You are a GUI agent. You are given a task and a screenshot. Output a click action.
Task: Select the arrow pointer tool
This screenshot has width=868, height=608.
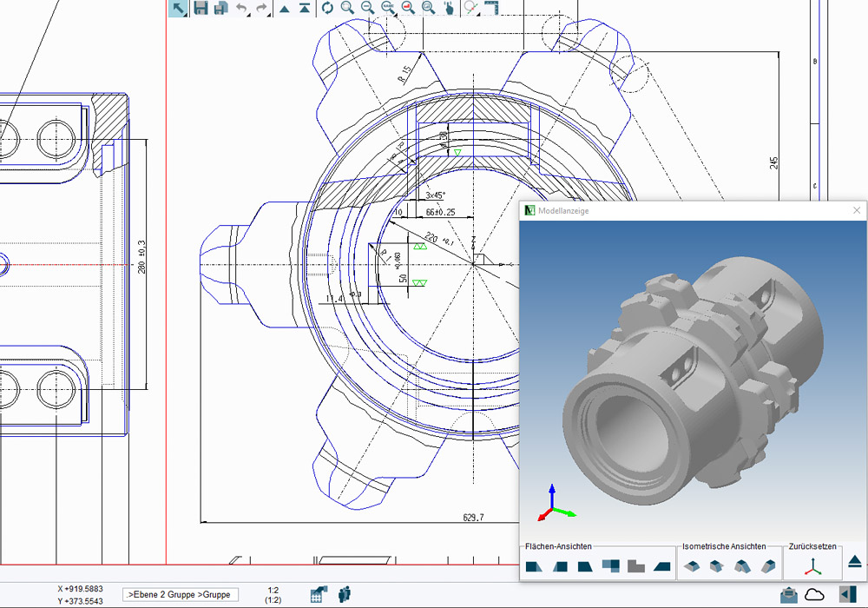pos(178,8)
